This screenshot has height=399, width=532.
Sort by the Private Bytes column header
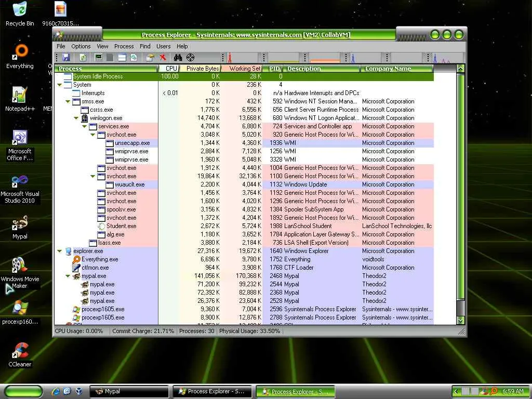(200, 69)
